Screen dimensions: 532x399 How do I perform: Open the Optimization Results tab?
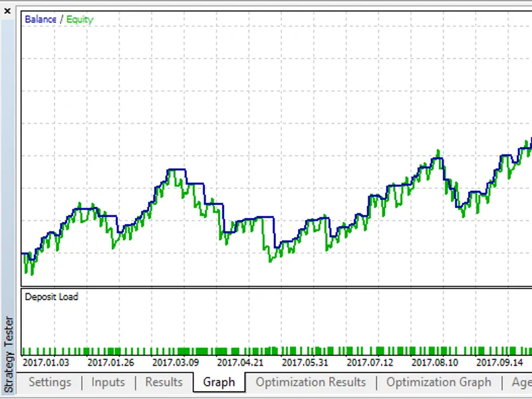[311, 382]
